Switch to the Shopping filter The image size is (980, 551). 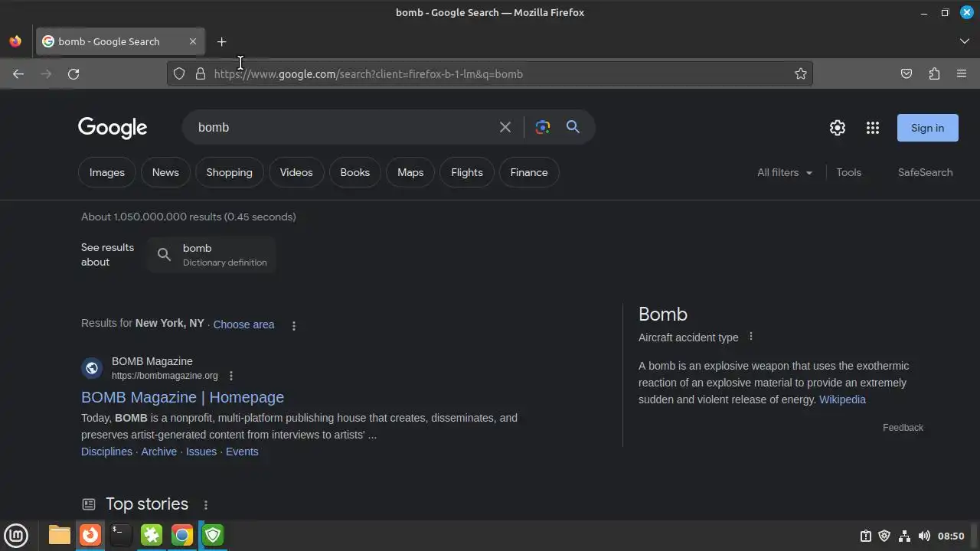tap(229, 172)
